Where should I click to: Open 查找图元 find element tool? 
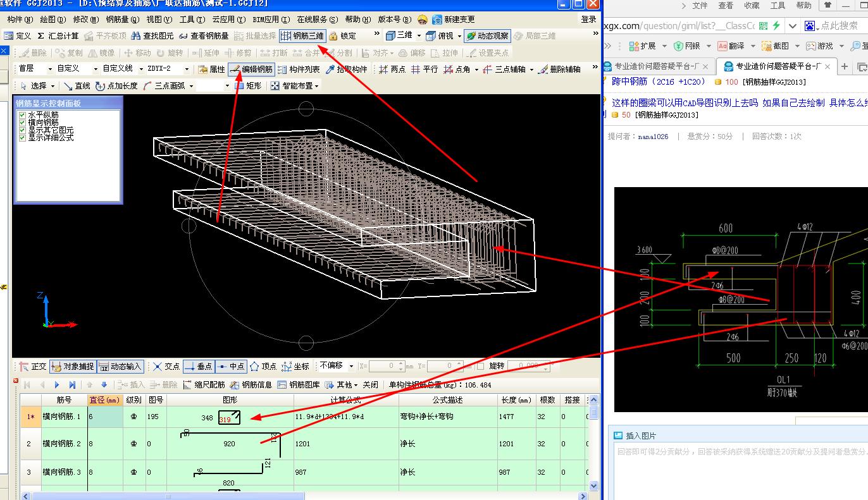[152, 36]
